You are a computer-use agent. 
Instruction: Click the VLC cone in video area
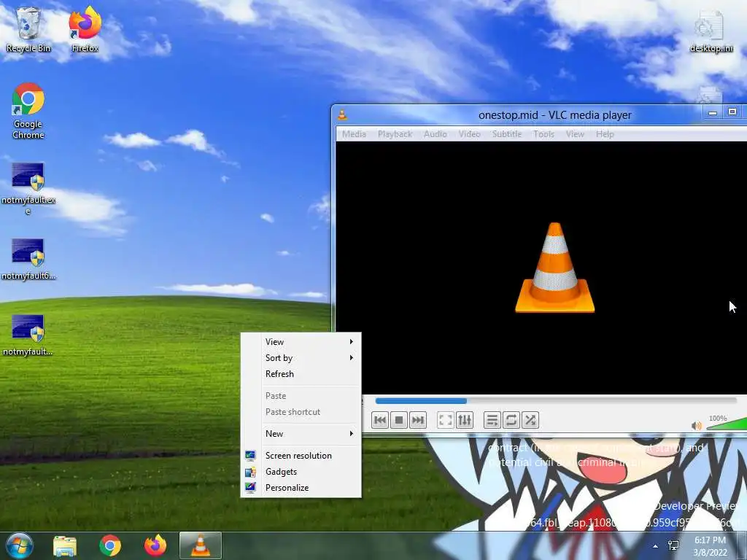[555, 268]
